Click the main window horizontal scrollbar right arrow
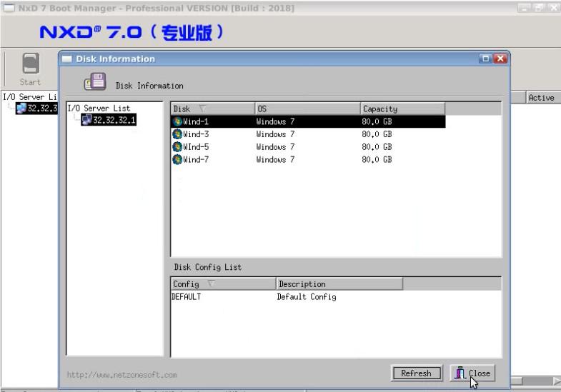Viewport: 561px width, 392px height. pyautogui.click(x=556, y=381)
